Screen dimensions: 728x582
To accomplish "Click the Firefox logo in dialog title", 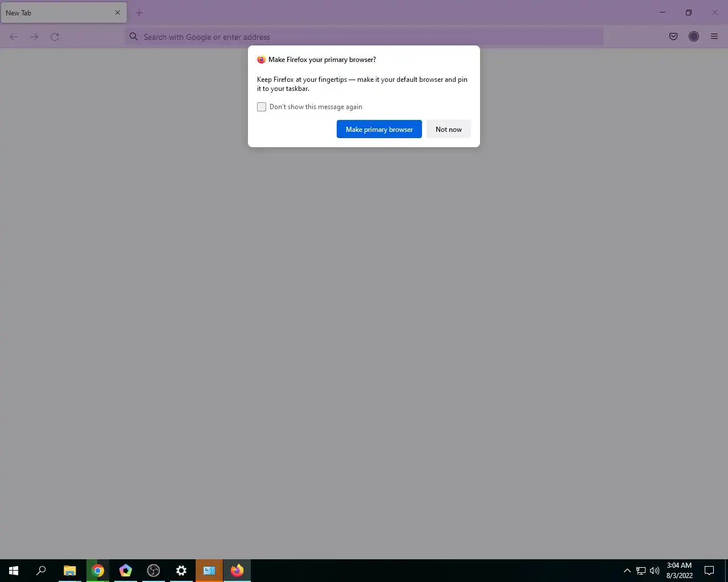I will [x=262, y=60].
